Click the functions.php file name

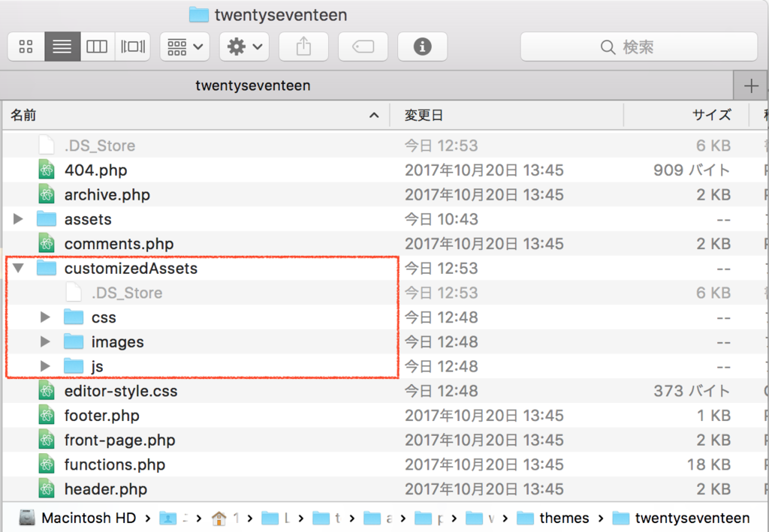(x=115, y=464)
